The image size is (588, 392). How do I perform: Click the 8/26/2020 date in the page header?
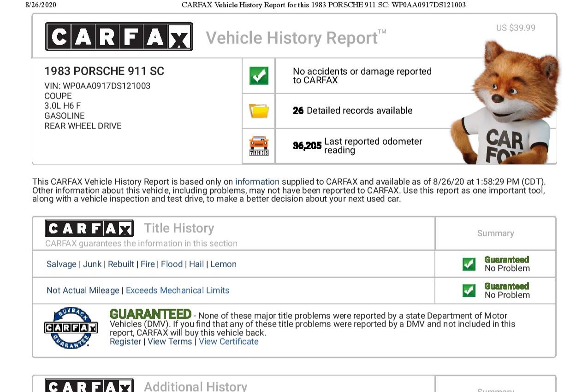coord(41,5)
